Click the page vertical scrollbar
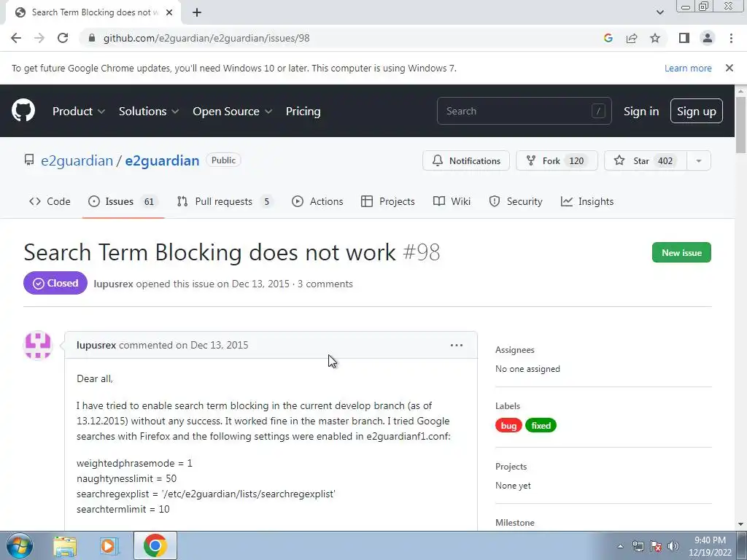747x560 pixels. 741,125
